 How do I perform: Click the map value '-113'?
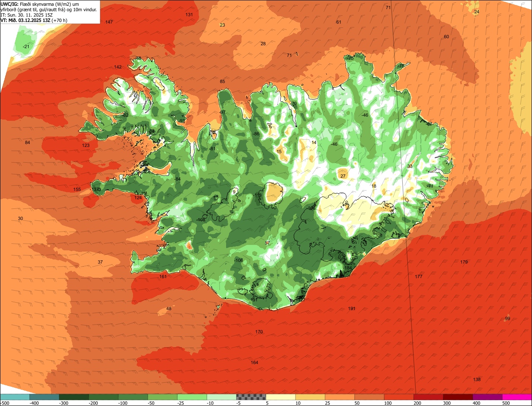pyautogui.click(x=257, y=195)
